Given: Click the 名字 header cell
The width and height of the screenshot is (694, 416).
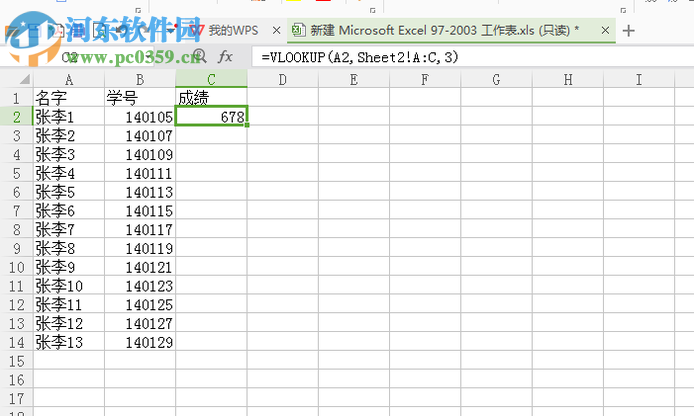Looking at the screenshot, I should point(69,98).
